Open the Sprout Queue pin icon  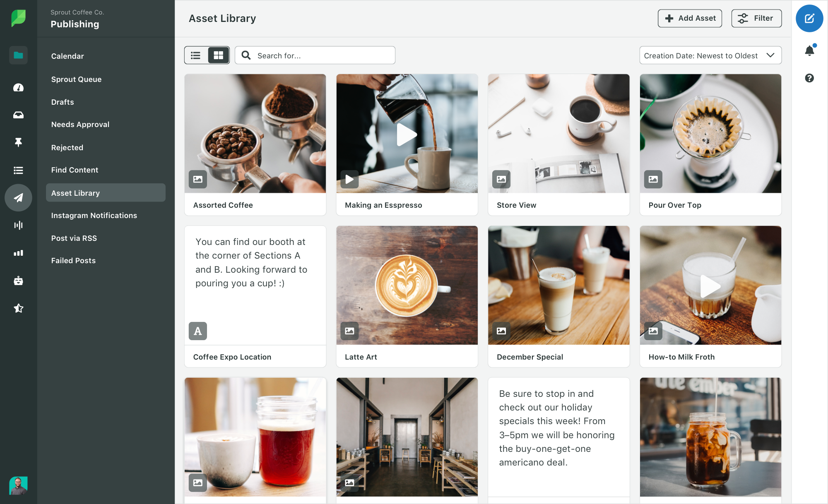(18, 142)
